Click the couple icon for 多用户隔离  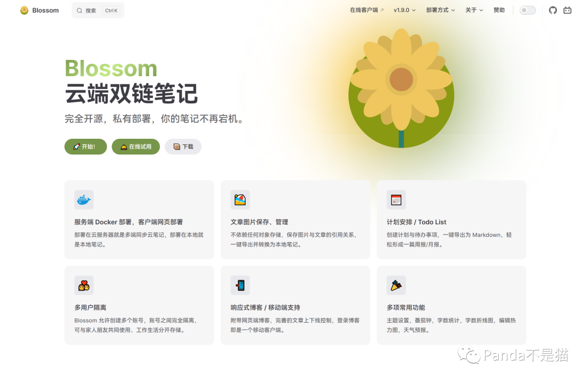tap(84, 285)
